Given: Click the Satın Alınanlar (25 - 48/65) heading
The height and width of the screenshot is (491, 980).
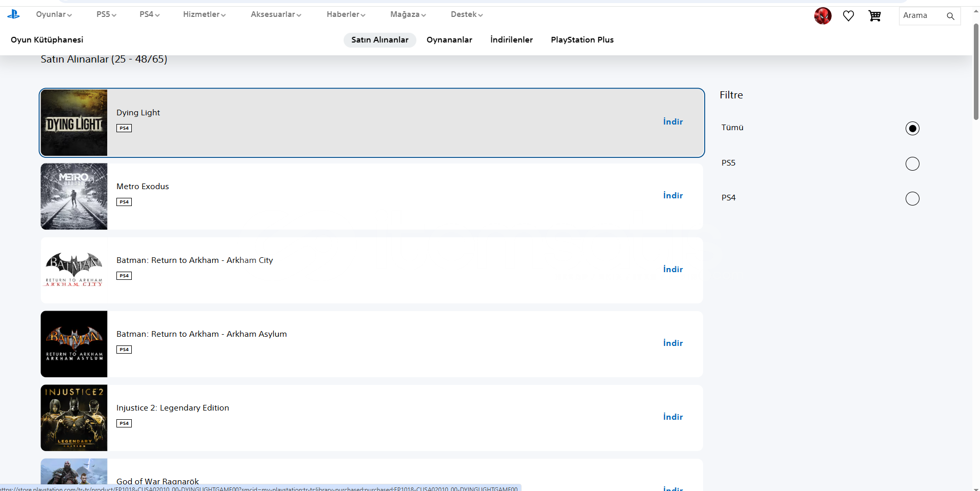Looking at the screenshot, I should [104, 59].
